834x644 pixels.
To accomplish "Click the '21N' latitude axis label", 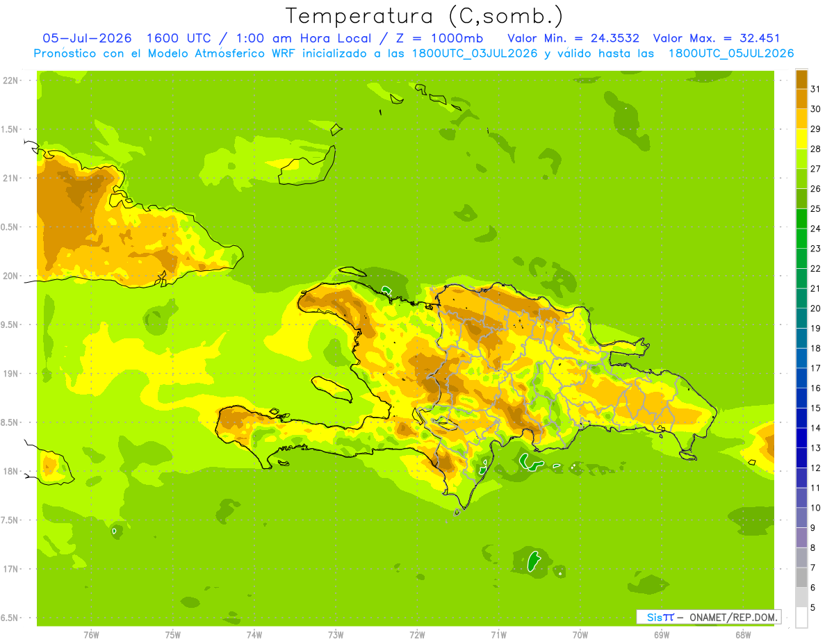I will (x=10, y=178).
